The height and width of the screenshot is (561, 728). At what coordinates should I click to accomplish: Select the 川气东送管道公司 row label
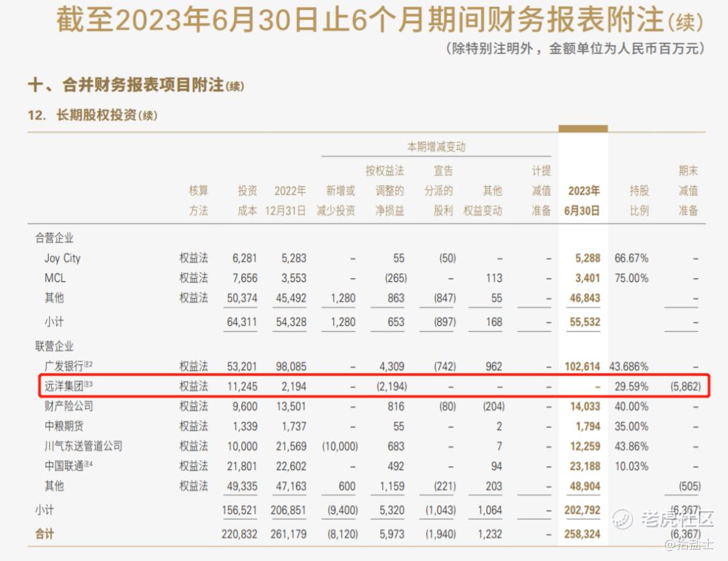pyautogui.click(x=84, y=446)
